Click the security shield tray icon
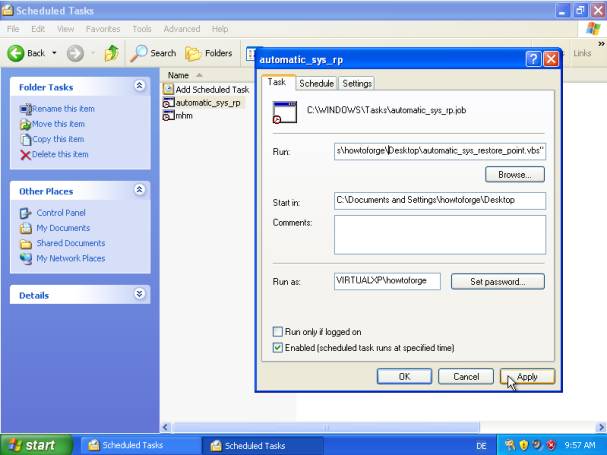The width and height of the screenshot is (607, 455). tap(523, 445)
